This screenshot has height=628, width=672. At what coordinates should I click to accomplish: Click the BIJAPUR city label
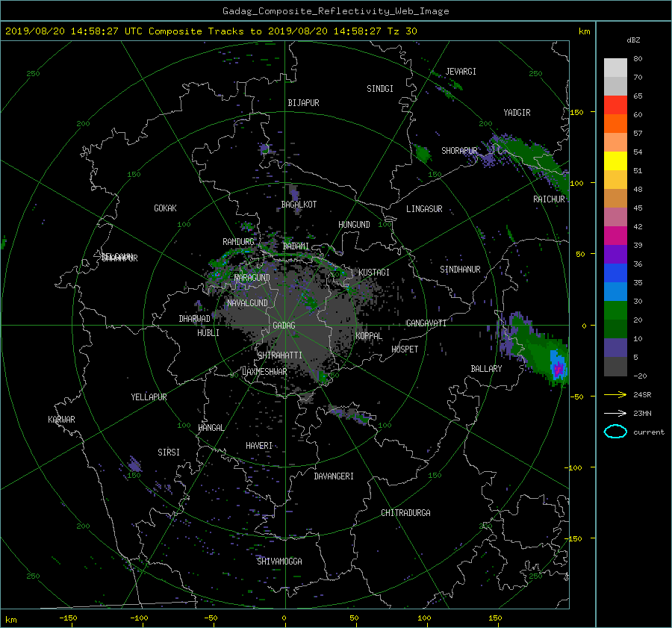[303, 103]
